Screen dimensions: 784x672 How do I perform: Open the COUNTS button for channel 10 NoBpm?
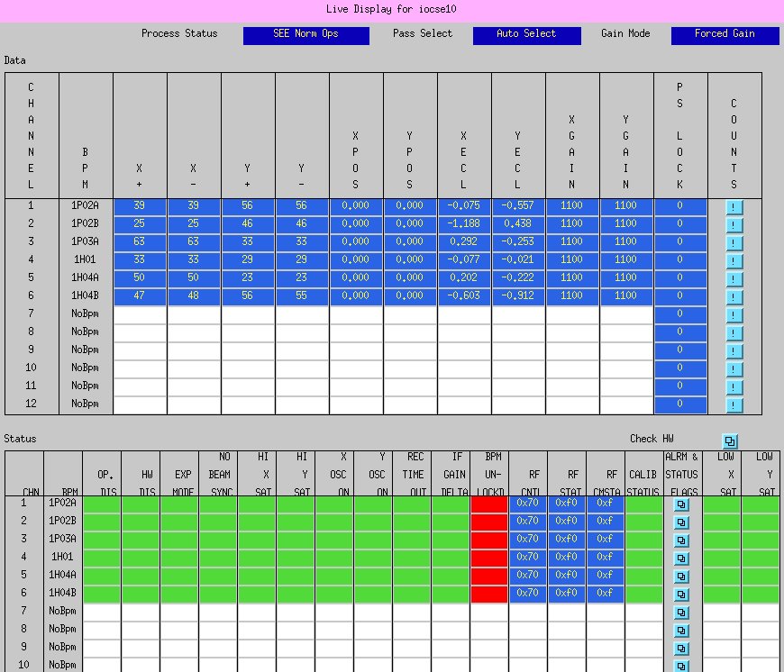(734, 368)
